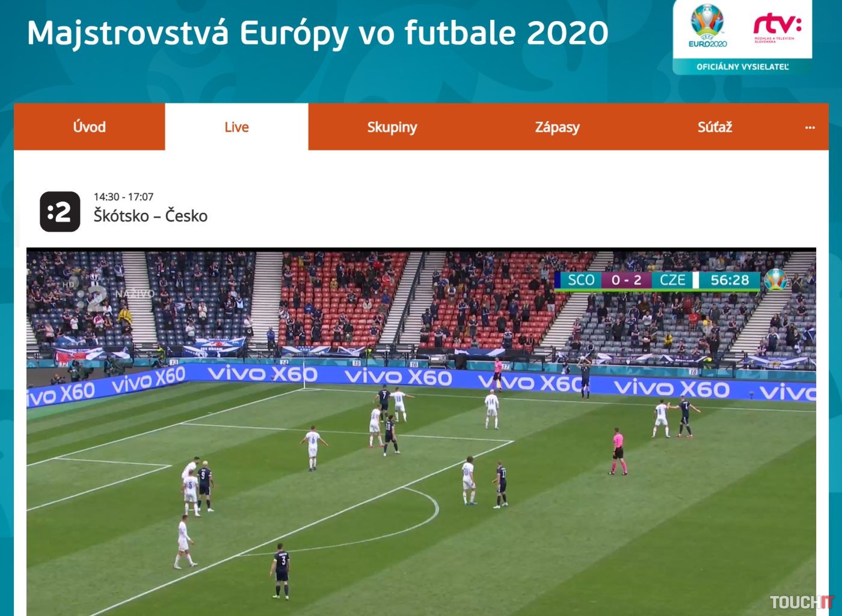The height and width of the screenshot is (616, 842).
Task: Click the live match video player
Action: pos(421,431)
